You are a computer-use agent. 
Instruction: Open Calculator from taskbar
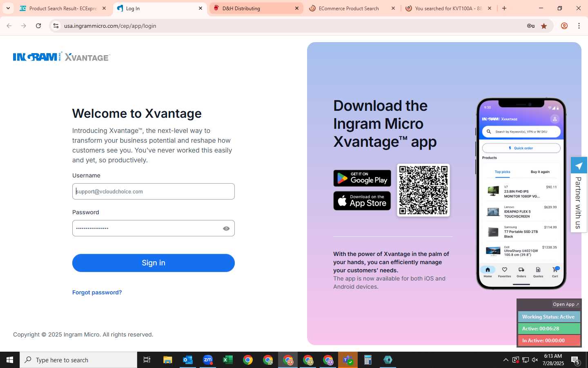coord(368,360)
